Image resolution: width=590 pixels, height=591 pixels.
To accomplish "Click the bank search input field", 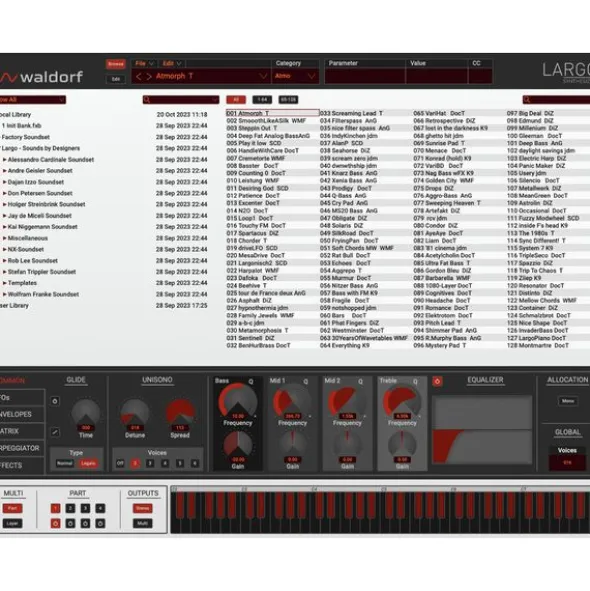I will coord(181,100).
